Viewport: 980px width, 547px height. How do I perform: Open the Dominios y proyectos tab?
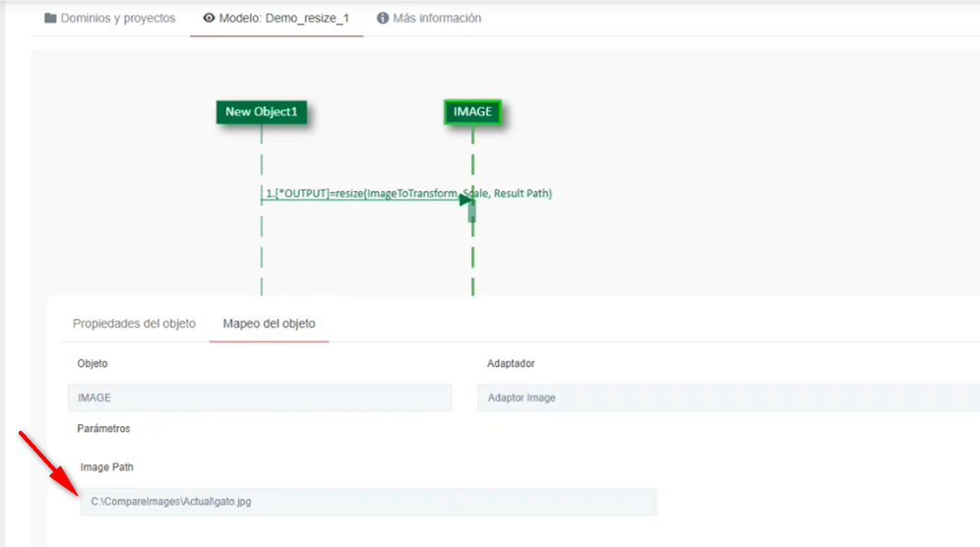pos(117,19)
